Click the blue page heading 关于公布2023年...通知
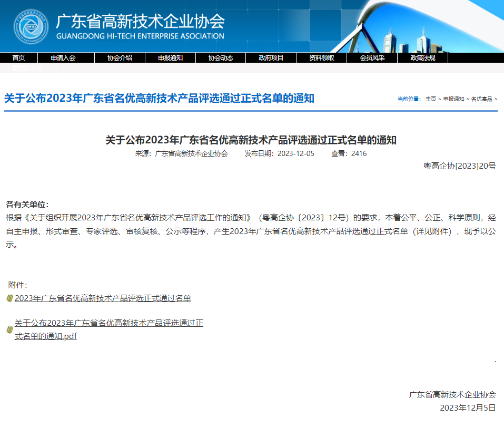Image resolution: width=504 pixels, height=437 pixels. click(159, 98)
